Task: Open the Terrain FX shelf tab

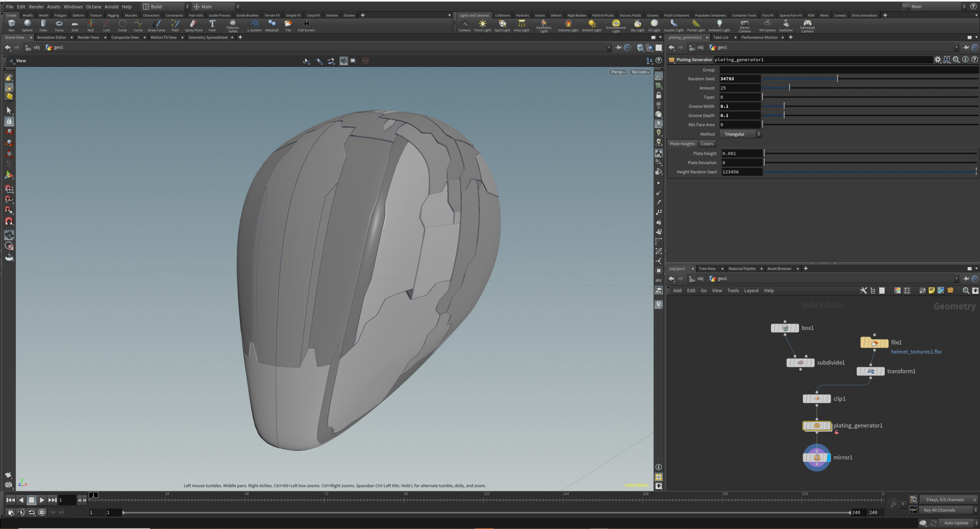Action: (x=272, y=15)
